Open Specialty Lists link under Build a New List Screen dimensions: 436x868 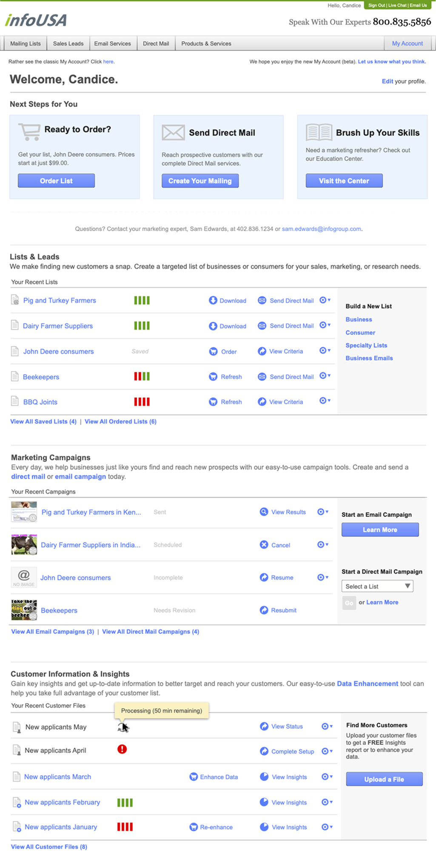(x=366, y=345)
